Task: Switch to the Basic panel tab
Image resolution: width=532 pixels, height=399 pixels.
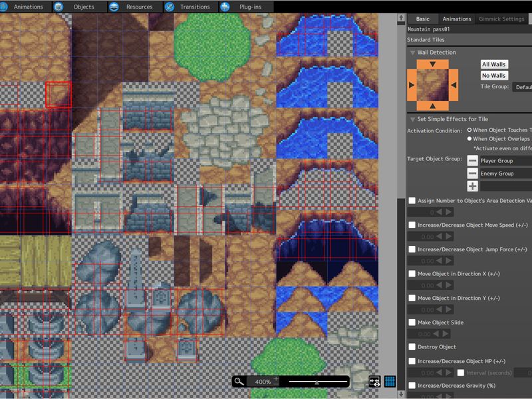Action: 422,19
